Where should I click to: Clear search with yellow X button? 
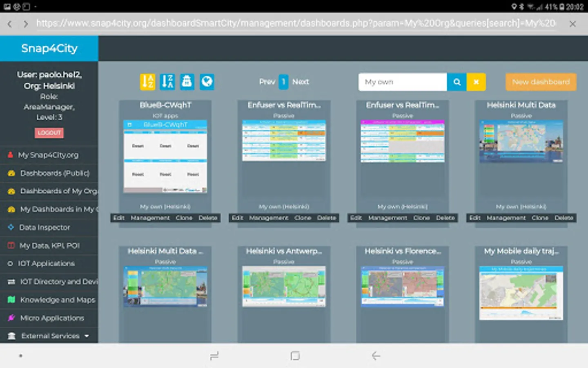pyautogui.click(x=476, y=82)
